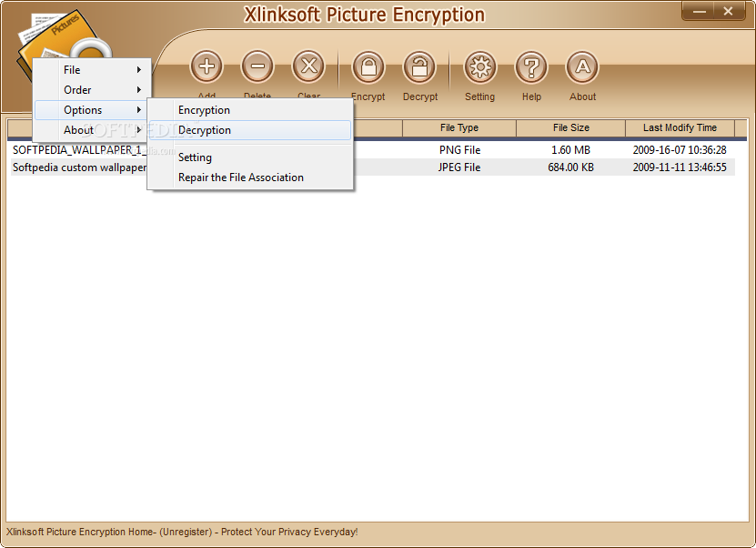Click the Add (plus) toolbar icon
This screenshot has width=756, height=548.
pyautogui.click(x=207, y=66)
